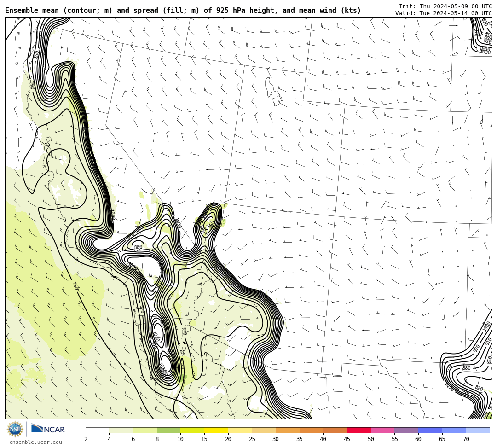Pick the light green 6–8 colorbar swatch
Screen dimensions: 497x448
(145, 430)
